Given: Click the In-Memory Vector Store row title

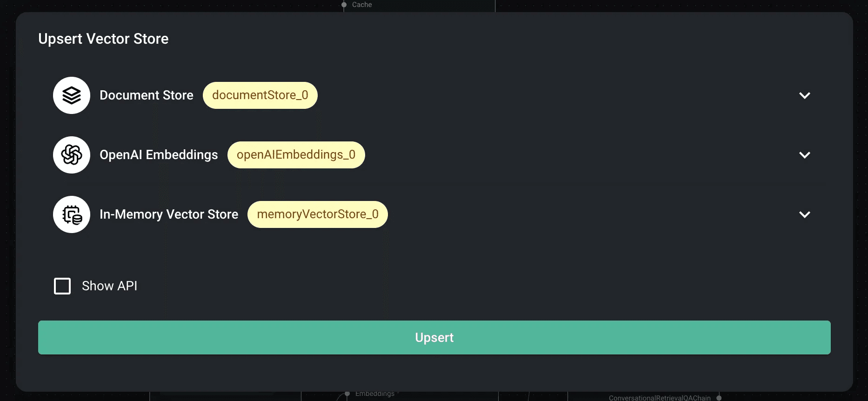Looking at the screenshot, I should pos(169,214).
